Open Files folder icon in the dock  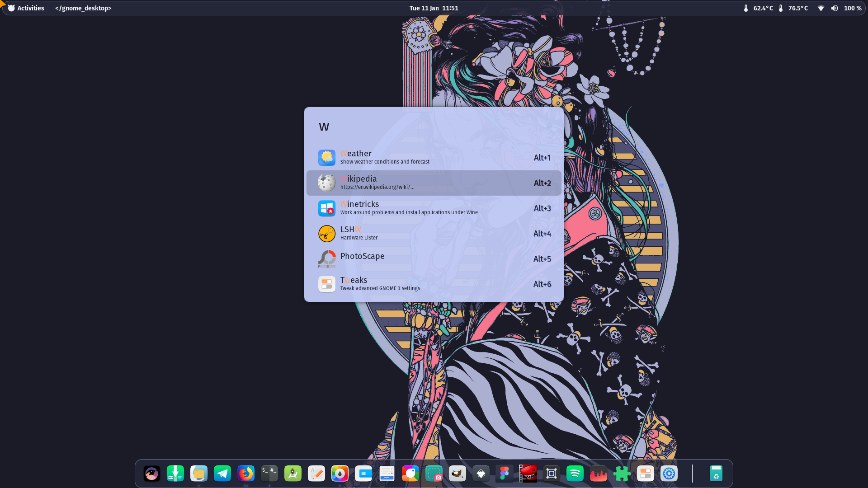[x=199, y=474]
